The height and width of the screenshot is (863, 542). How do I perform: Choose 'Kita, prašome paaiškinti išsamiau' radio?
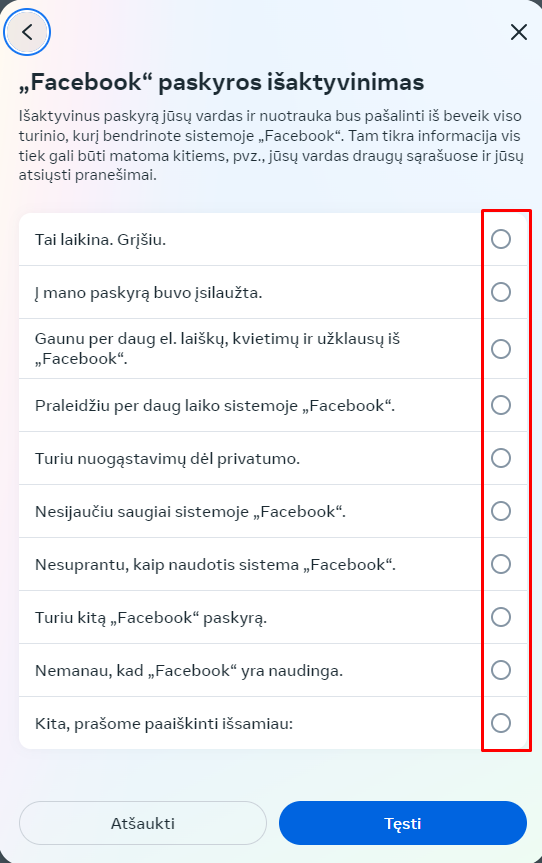[x=501, y=723]
